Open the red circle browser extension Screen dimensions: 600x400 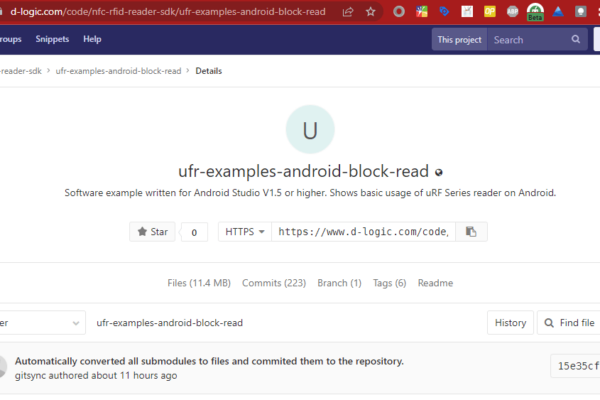[x=399, y=12]
